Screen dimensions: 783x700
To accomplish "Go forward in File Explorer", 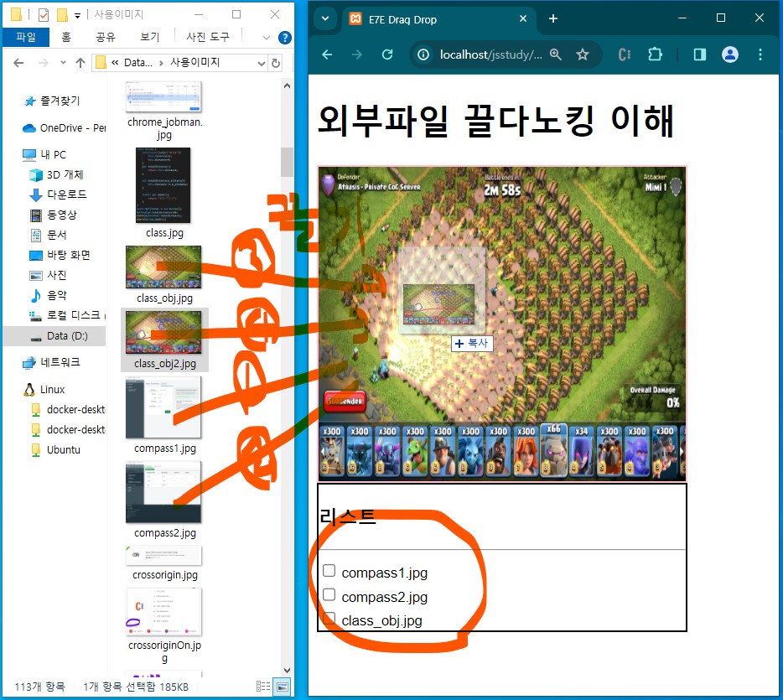I will 44,63.
